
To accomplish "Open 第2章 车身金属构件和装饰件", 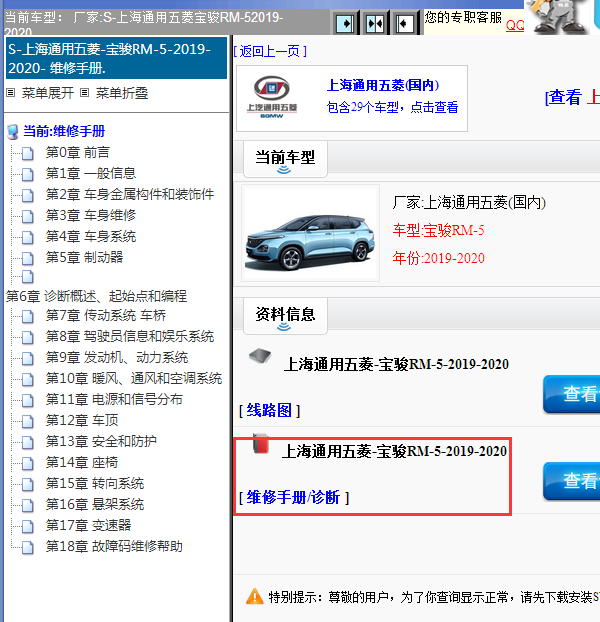I will point(130,194).
